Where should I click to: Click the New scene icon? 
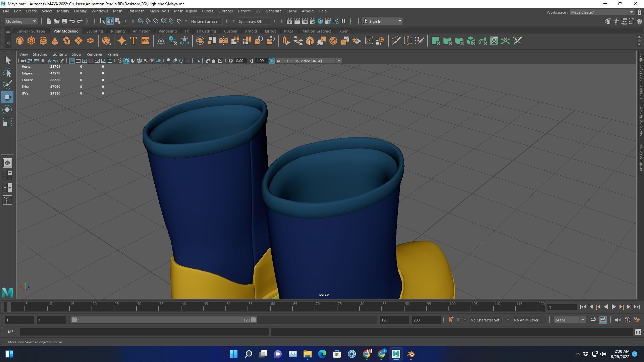click(x=49, y=21)
